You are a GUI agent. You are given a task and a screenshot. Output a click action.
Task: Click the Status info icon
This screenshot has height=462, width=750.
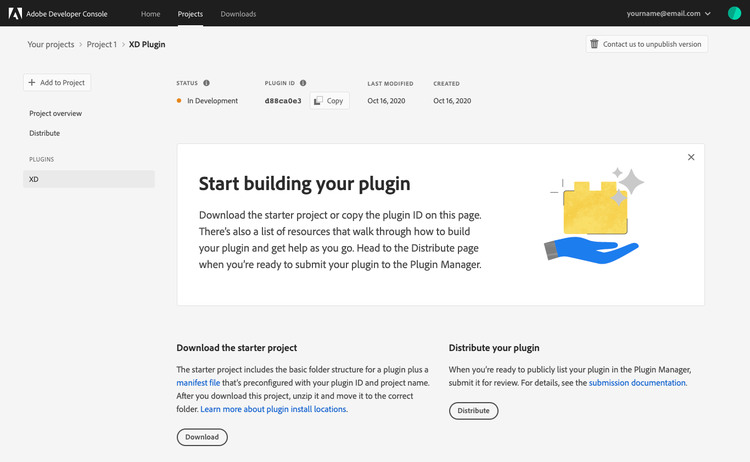tap(207, 83)
